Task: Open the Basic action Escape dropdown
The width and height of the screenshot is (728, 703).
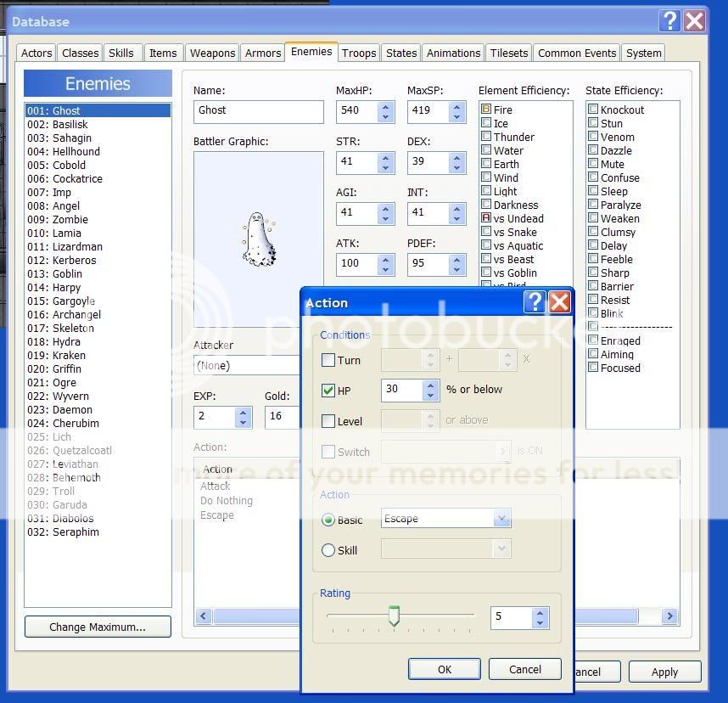Action: (501, 519)
